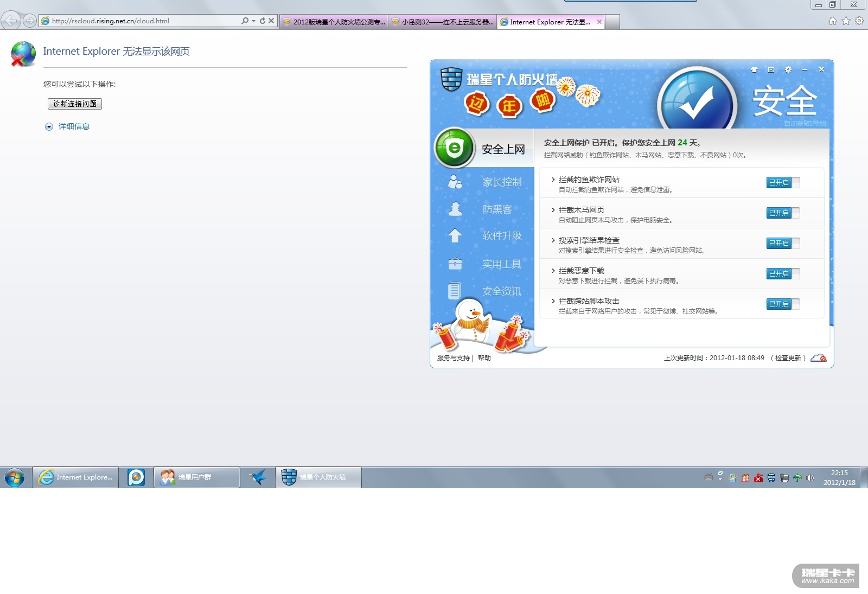868x594 pixels.
Task: Switch to the 2012版瑞星个人防火墙公测 tab
Action: [334, 22]
